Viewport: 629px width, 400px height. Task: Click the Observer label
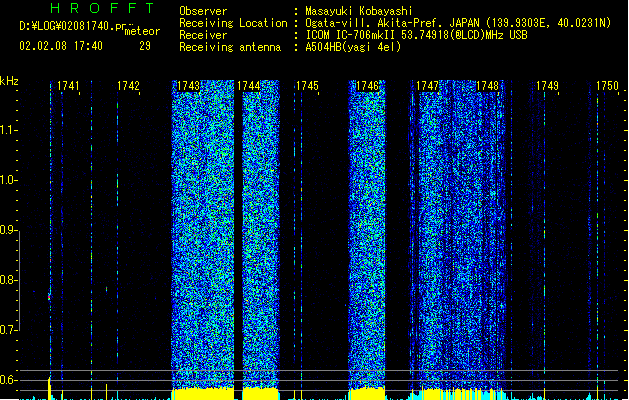(x=203, y=11)
